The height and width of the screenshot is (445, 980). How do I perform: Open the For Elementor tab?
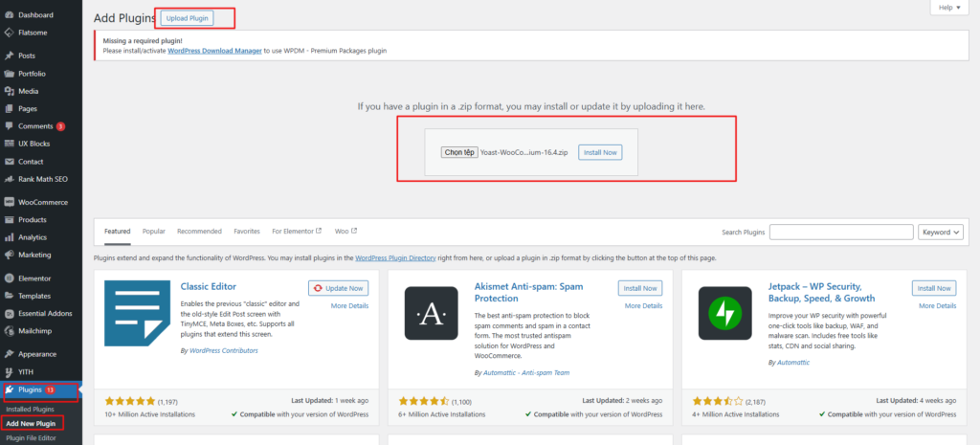click(x=297, y=232)
